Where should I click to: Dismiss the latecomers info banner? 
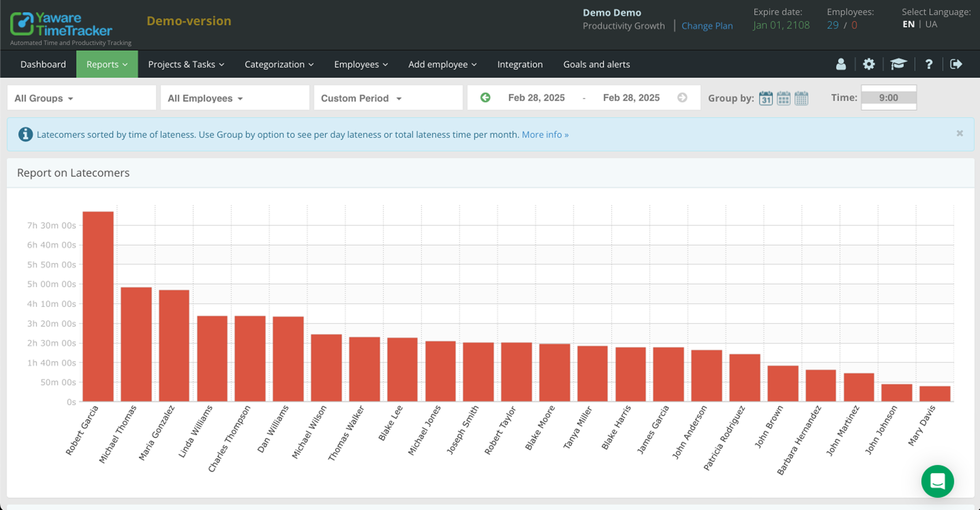960,133
